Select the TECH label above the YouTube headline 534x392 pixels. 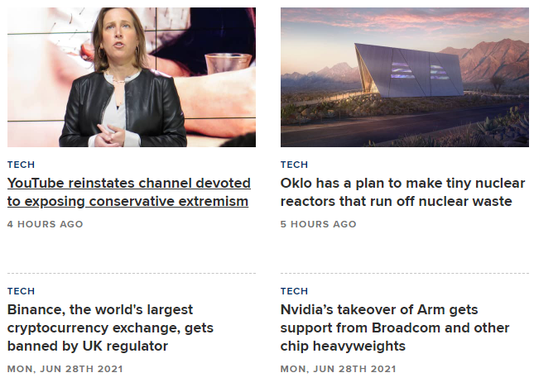pyautogui.click(x=21, y=165)
